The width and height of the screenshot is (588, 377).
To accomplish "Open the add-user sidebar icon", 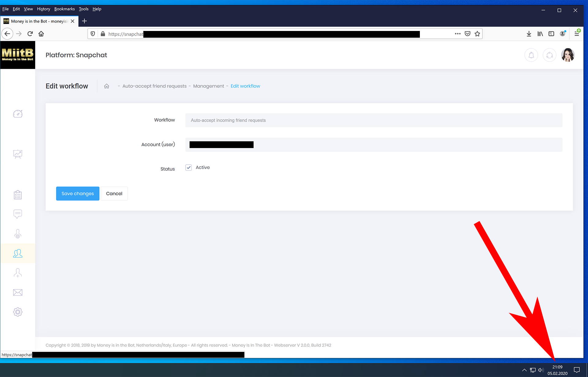I will [x=18, y=273].
